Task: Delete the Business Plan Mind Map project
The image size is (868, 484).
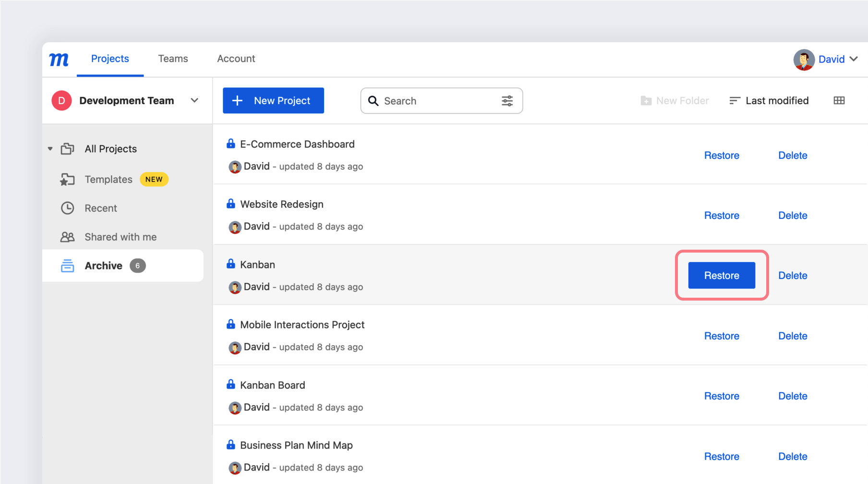Action: [793, 456]
